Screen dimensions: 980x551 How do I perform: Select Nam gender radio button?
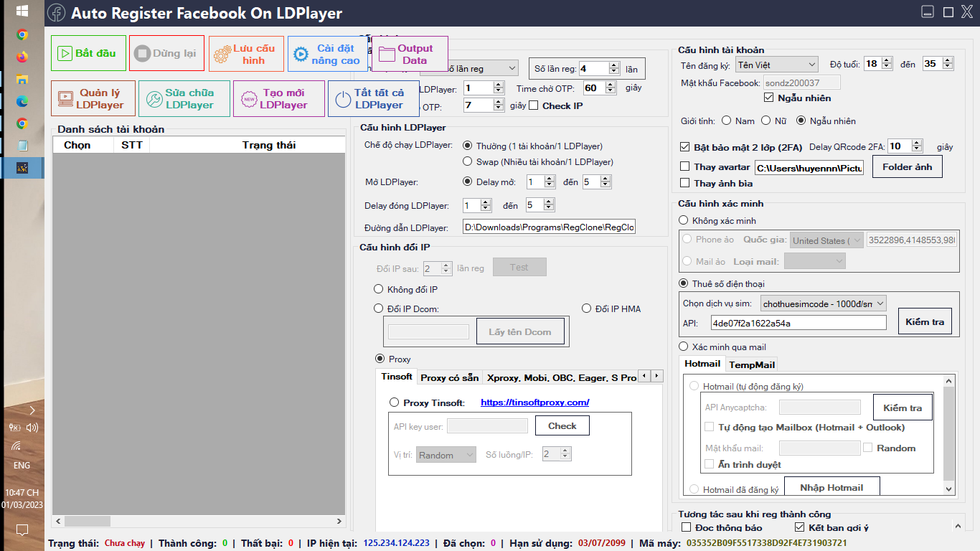(727, 121)
